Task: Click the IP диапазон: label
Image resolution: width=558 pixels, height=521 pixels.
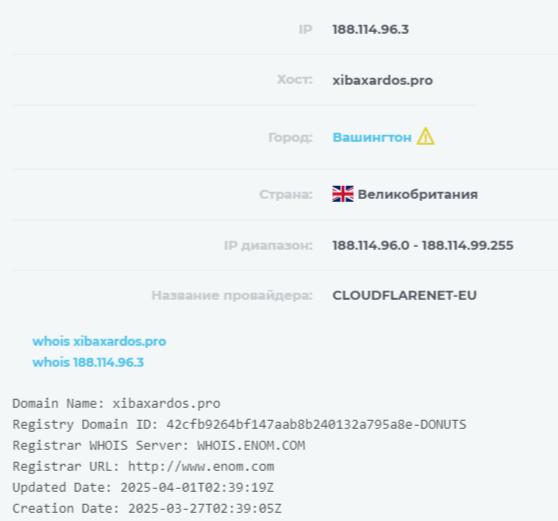Action: click(x=268, y=246)
